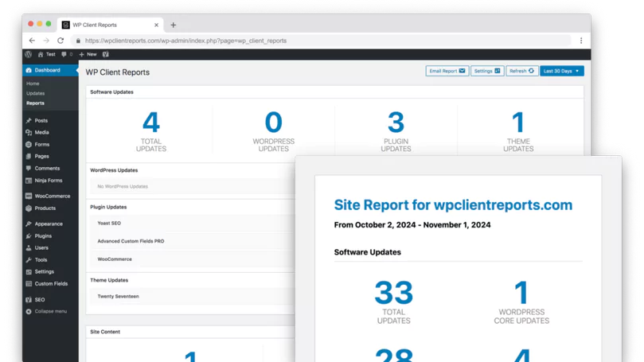Click Collapse menu link
Viewport: 644px width, 362px height.
click(x=50, y=312)
